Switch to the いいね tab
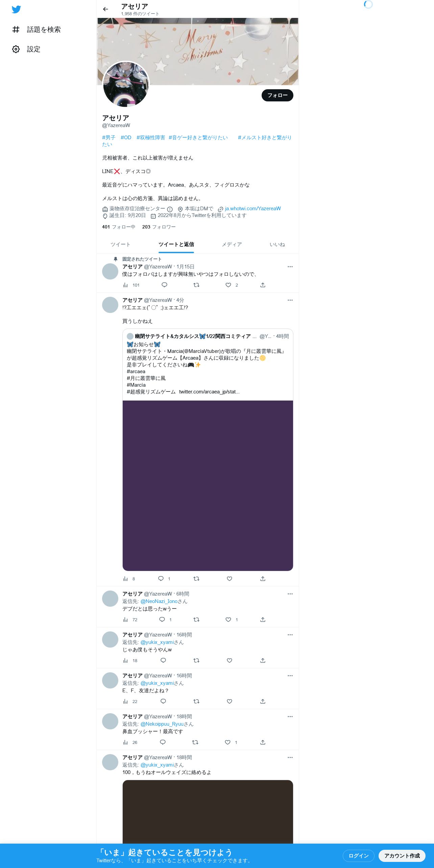 [277, 244]
